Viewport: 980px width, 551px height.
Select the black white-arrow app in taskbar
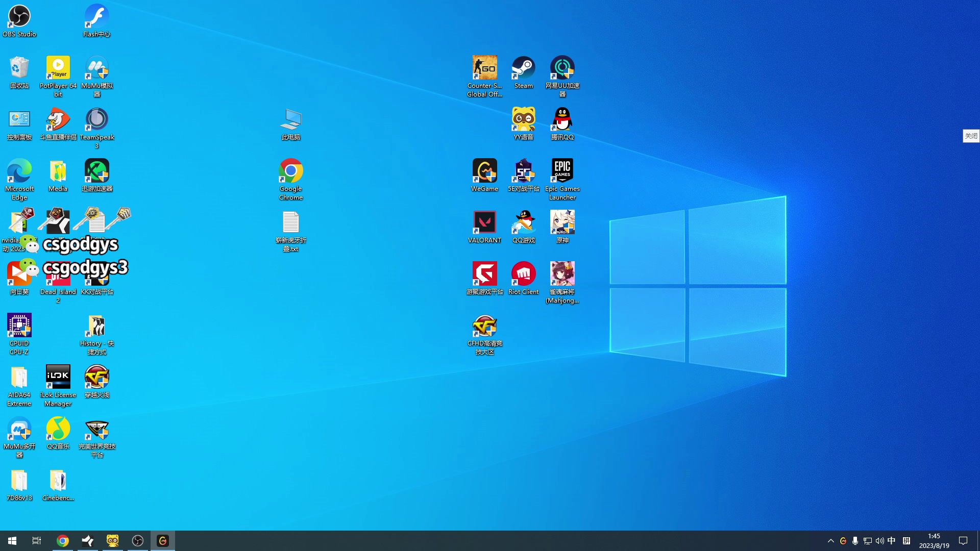[x=88, y=541]
